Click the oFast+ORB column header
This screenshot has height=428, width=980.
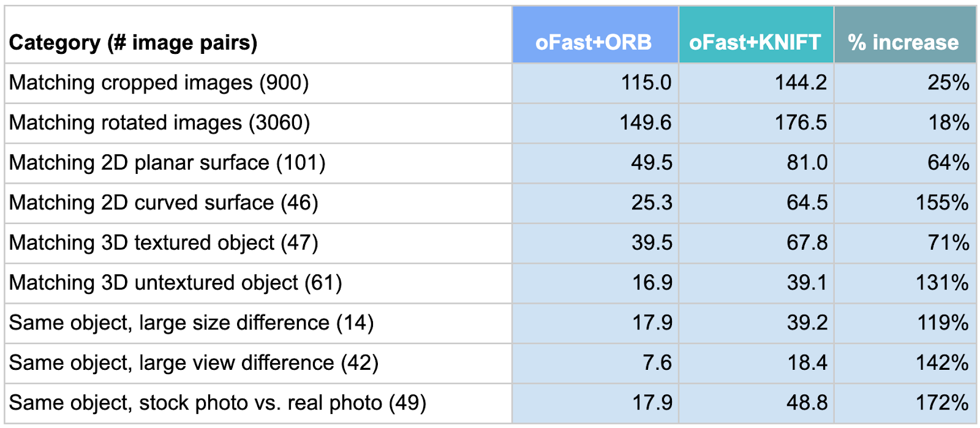click(594, 42)
